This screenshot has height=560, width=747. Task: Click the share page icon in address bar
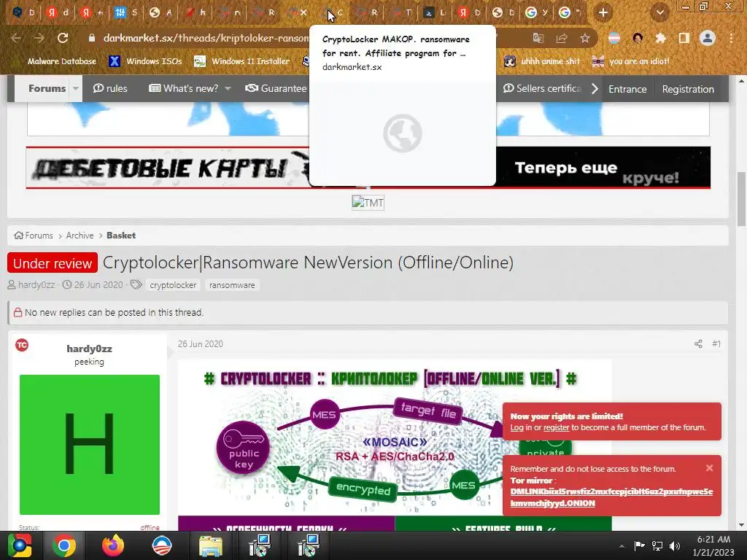click(562, 38)
